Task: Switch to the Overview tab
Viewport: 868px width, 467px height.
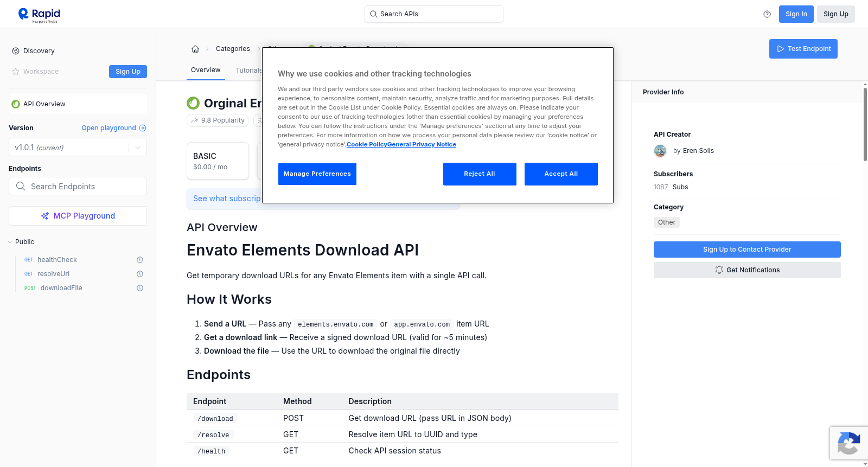Action: point(206,70)
